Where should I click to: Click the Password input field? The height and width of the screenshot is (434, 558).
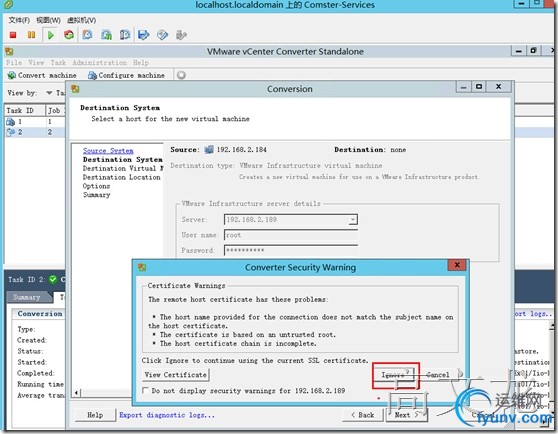pos(291,250)
